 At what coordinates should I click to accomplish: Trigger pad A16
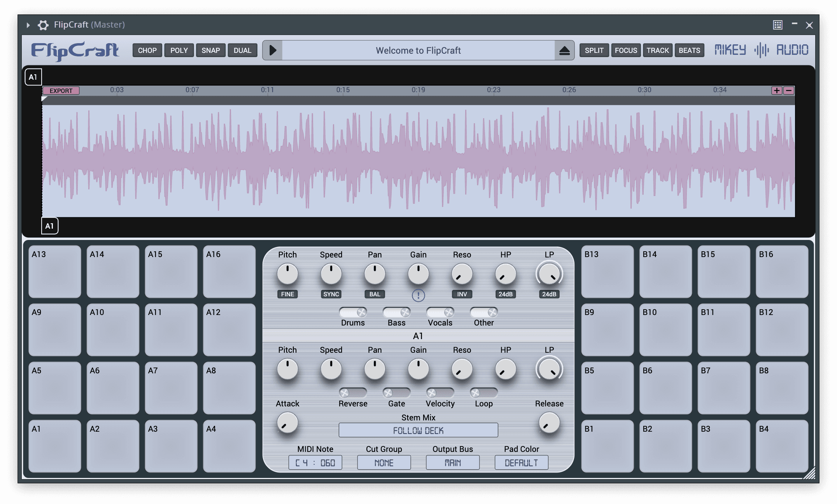(229, 271)
